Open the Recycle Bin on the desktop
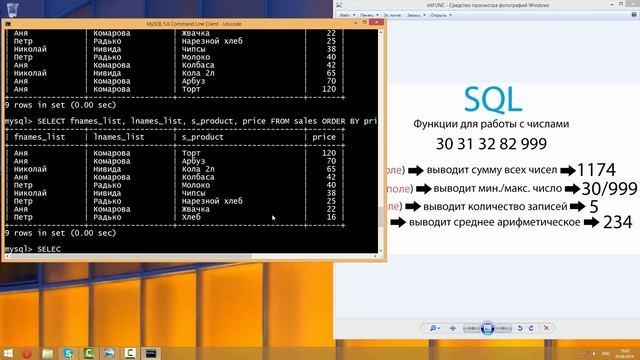The image size is (640, 360). point(12,9)
